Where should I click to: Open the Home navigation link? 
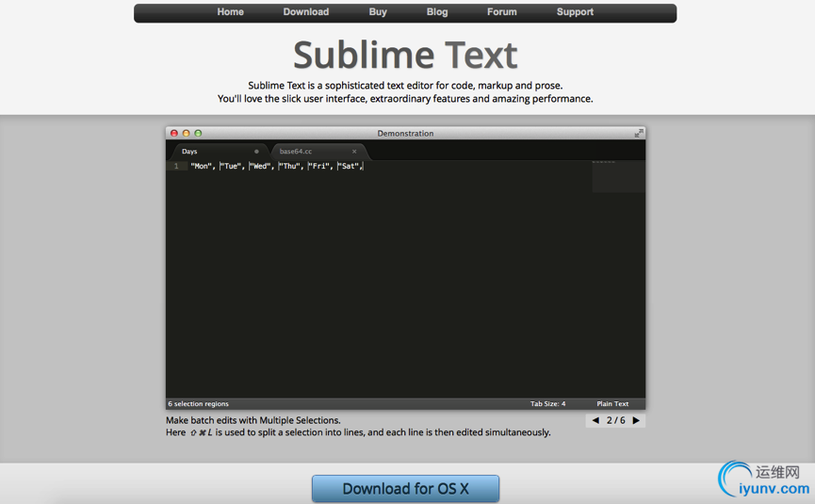point(230,12)
